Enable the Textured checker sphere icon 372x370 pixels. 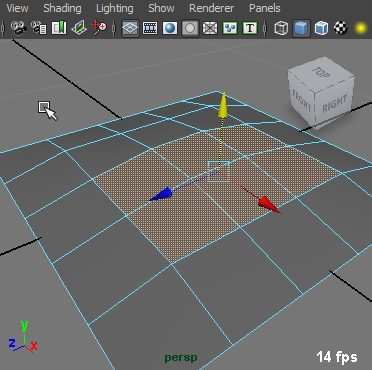coord(341,28)
